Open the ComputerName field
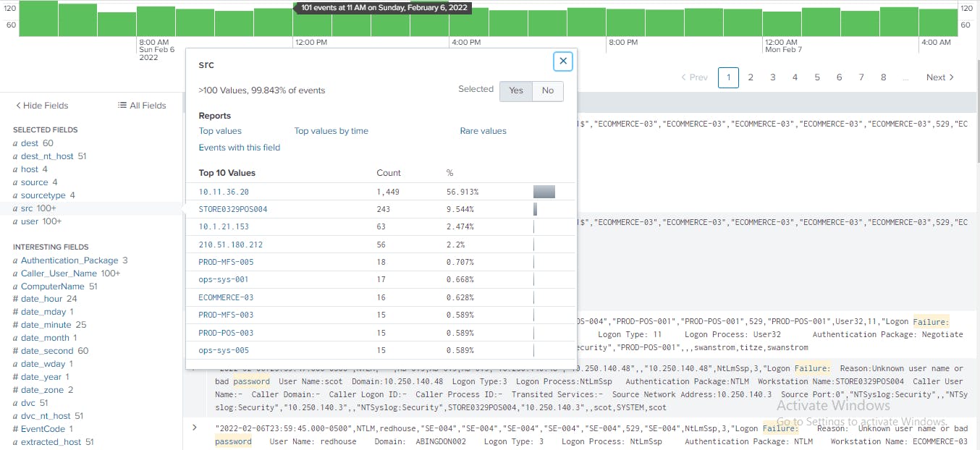980x450 pixels. (53, 286)
